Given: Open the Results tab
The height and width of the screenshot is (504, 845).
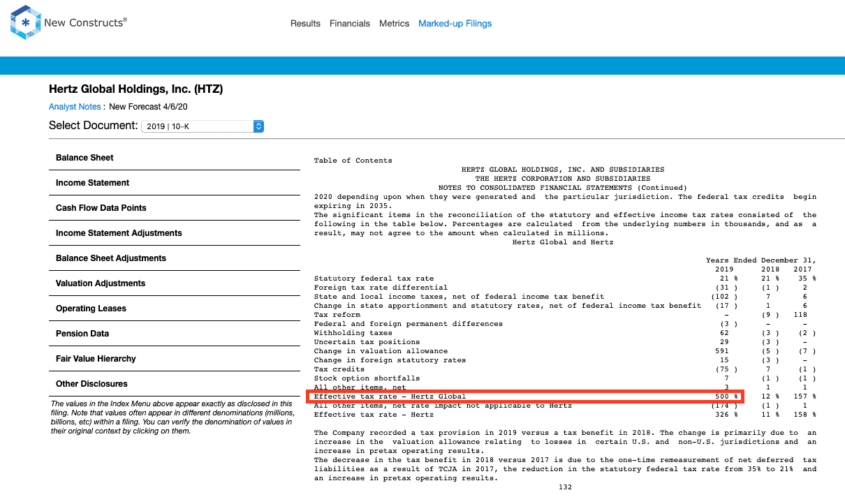Looking at the screenshot, I should pos(305,24).
